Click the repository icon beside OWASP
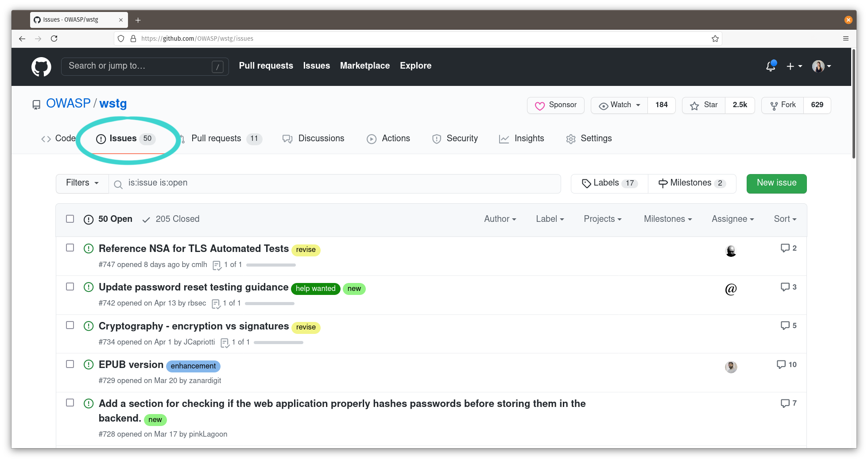This screenshot has height=461, width=868. coord(36,105)
